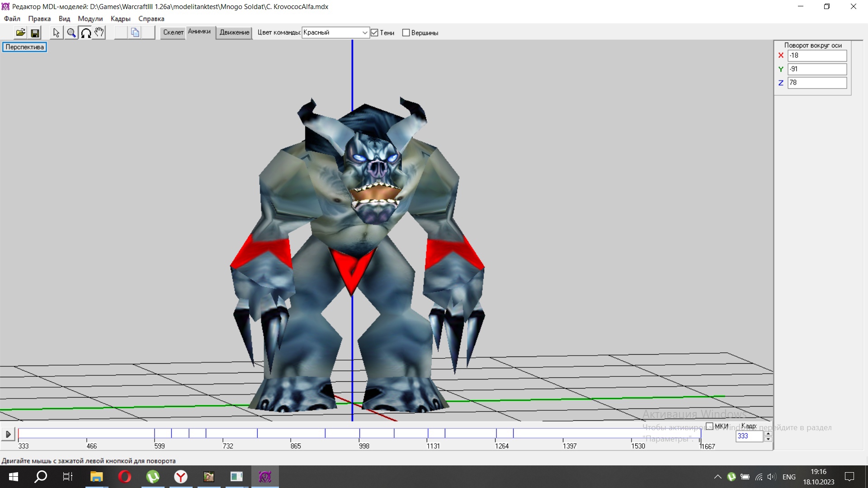Select the rotate view tool
Viewport: 868px width, 488px height.
pos(85,33)
